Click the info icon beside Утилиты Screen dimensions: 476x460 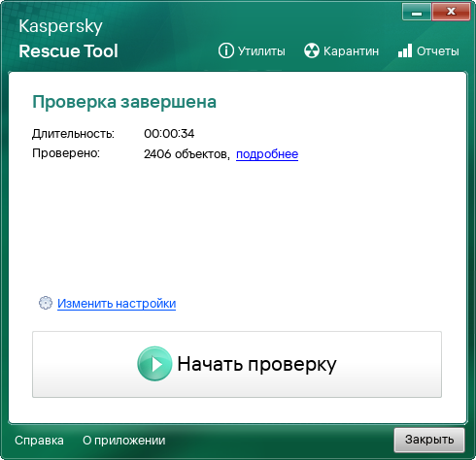225,50
